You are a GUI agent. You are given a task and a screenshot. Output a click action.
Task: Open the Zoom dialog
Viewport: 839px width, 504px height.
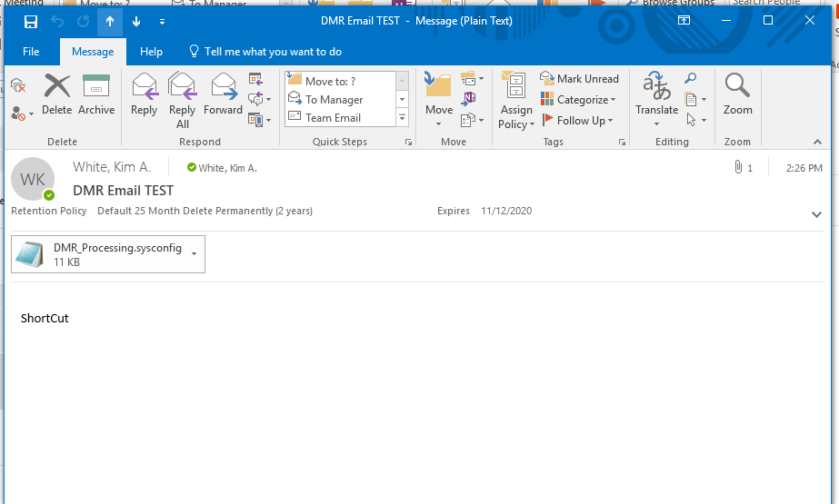(737, 94)
